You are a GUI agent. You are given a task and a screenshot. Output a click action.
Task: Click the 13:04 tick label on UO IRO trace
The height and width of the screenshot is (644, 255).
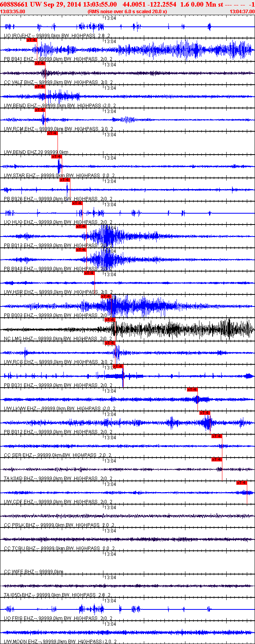pos(111,18)
